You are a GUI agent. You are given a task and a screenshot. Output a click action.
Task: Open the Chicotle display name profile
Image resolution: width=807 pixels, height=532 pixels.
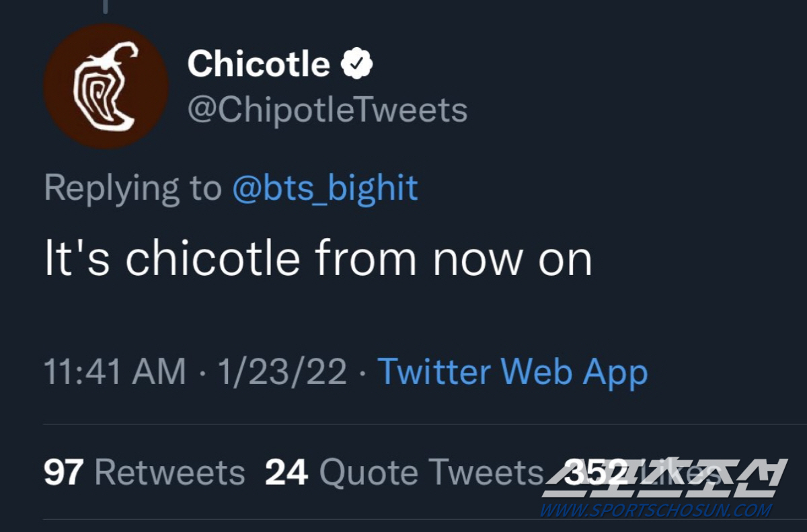click(x=258, y=65)
